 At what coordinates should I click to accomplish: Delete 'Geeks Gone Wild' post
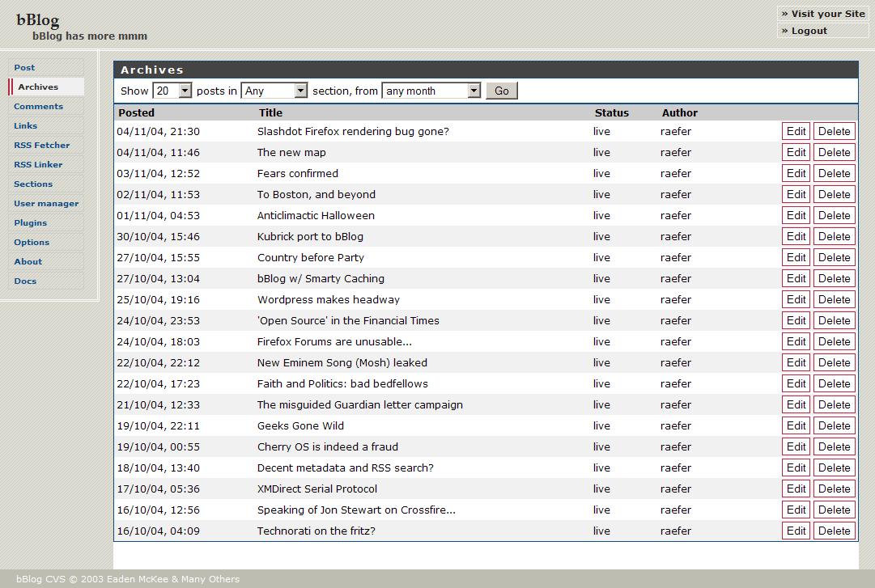[x=835, y=425]
